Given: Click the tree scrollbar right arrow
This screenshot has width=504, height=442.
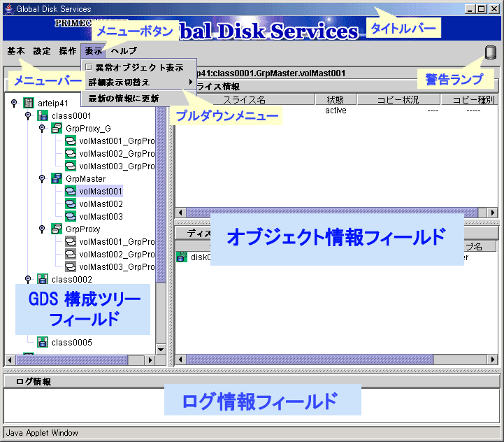Looking at the screenshot, I should pos(150,359).
